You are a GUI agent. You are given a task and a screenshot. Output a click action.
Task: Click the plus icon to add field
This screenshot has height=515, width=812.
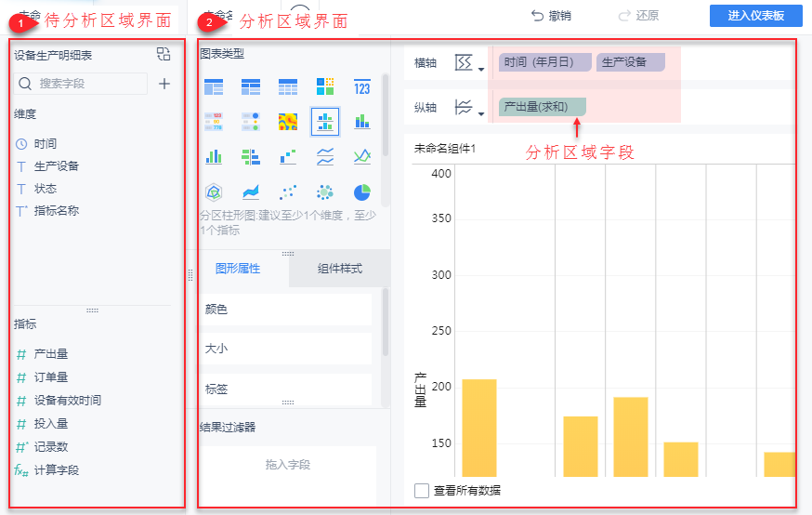(164, 84)
